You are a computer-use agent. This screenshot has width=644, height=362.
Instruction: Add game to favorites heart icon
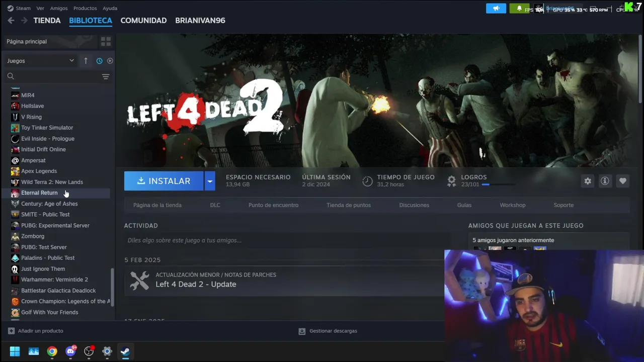coord(622,181)
